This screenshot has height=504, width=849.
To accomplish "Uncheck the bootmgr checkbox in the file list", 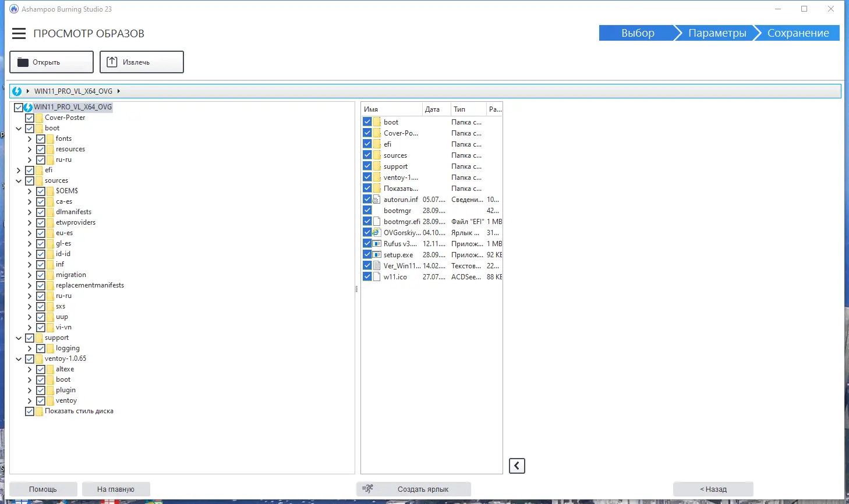I will 367,210.
